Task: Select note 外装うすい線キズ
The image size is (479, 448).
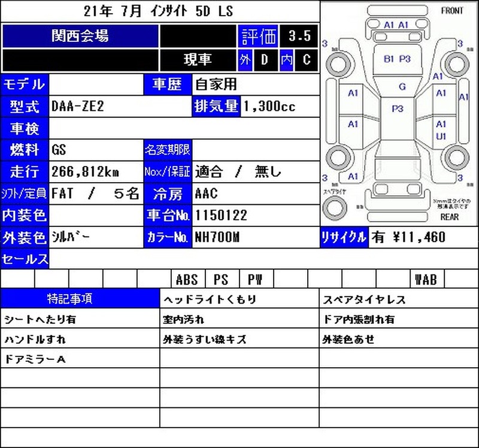Action: 204,340
